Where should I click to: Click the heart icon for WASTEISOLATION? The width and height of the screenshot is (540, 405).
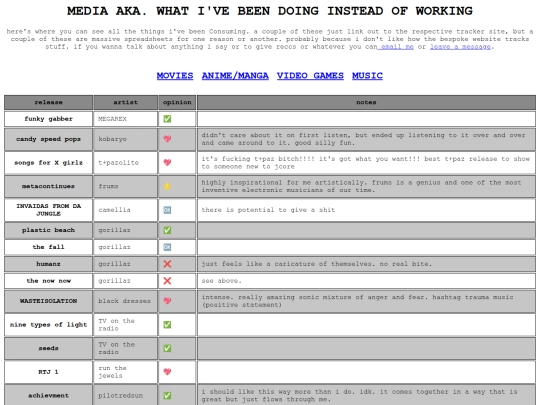coord(167,301)
